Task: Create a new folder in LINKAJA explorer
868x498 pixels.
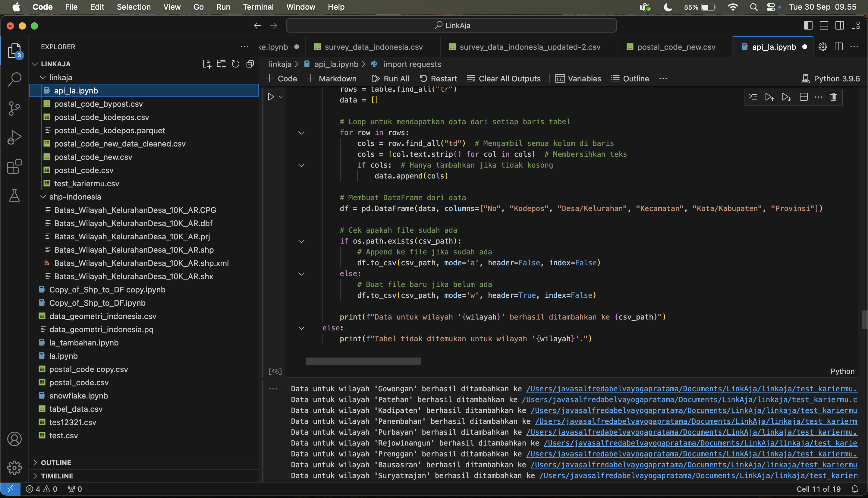Action: pos(221,64)
